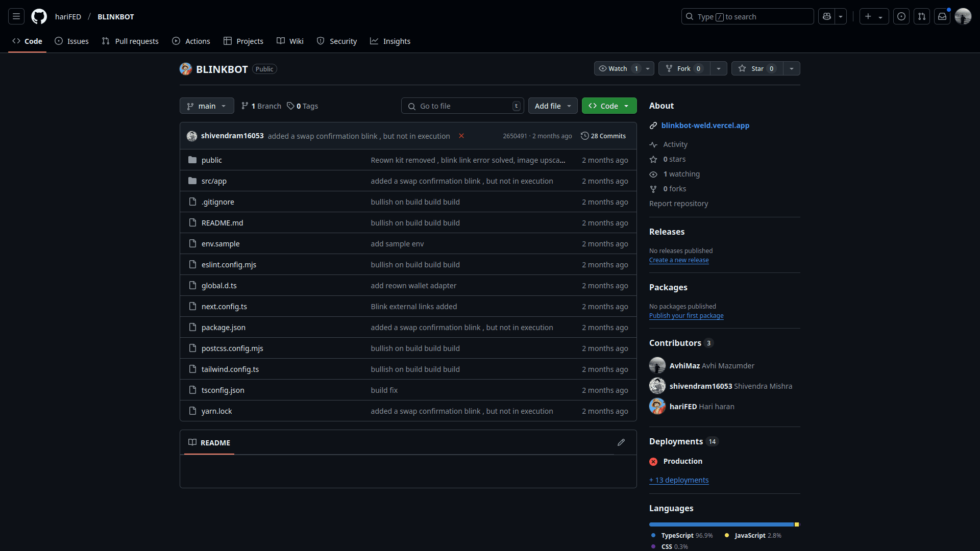The width and height of the screenshot is (980, 551).
Task: Open the green Code dropdown button
Action: coord(609,106)
